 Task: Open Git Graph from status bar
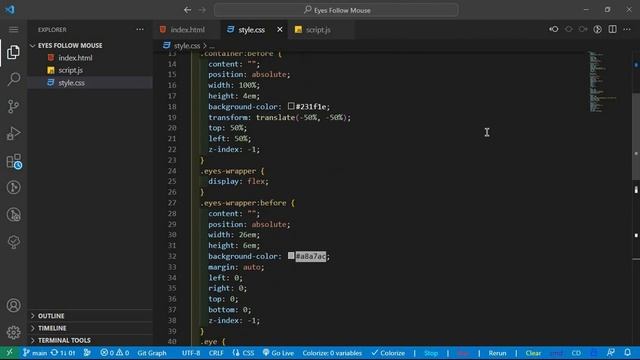click(152, 353)
